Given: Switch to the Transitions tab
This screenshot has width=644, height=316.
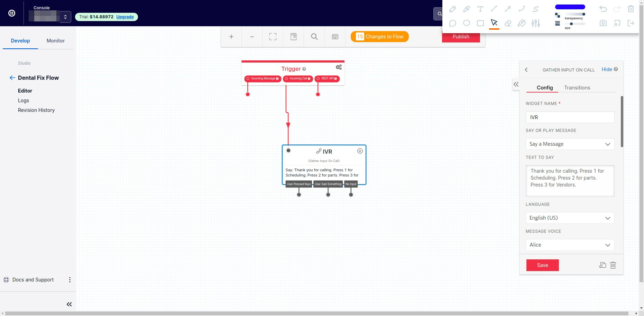Looking at the screenshot, I should (x=577, y=88).
